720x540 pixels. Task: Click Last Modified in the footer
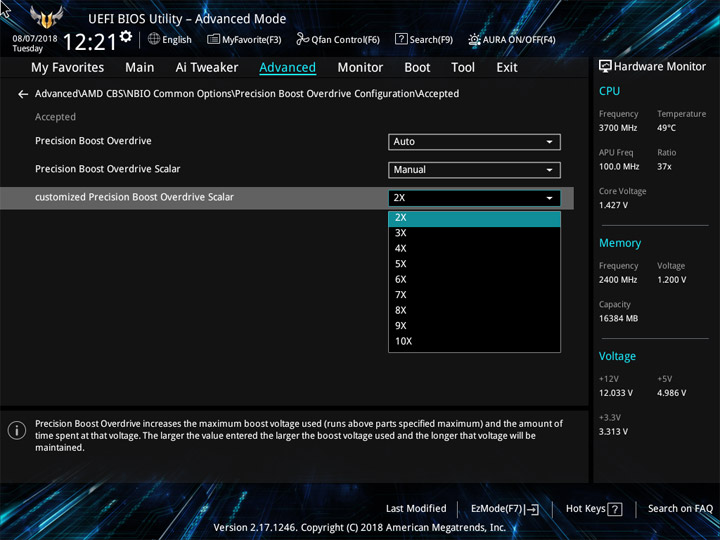[416, 508]
